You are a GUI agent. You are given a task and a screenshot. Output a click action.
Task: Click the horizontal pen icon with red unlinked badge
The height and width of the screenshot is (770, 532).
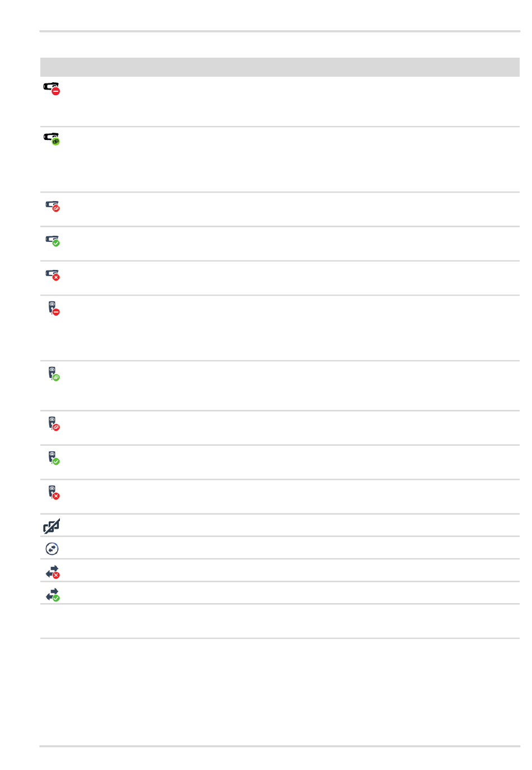tap(52, 207)
